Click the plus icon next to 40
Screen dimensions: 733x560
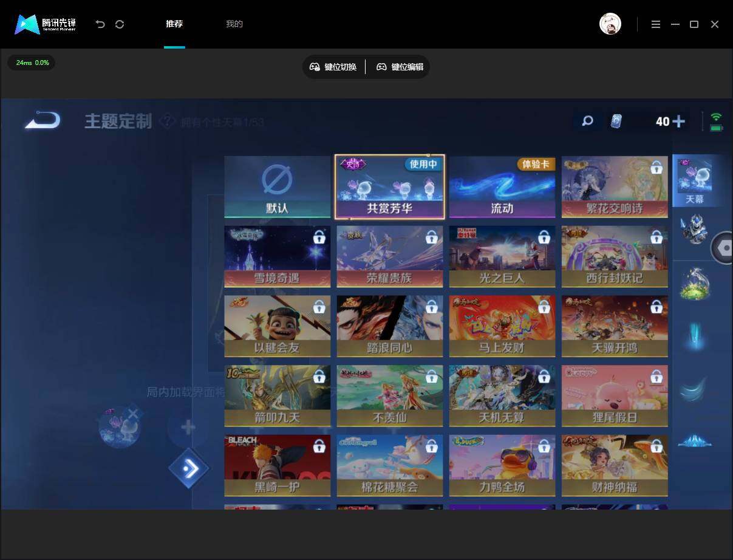point(678,121)
